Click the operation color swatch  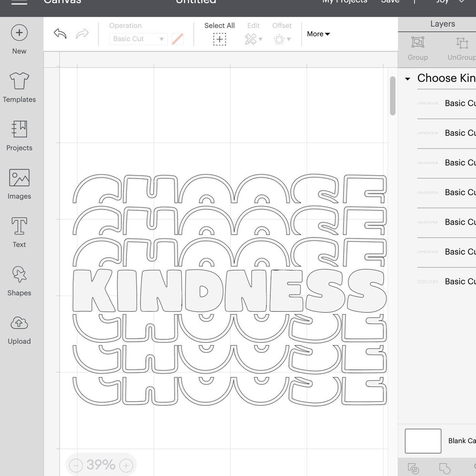[177, 39]
